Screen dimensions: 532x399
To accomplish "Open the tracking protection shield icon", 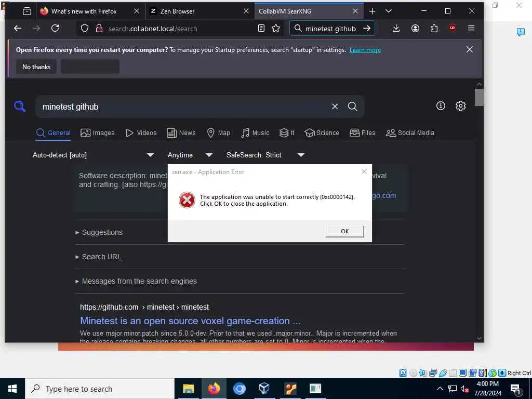I will [85, 29].
